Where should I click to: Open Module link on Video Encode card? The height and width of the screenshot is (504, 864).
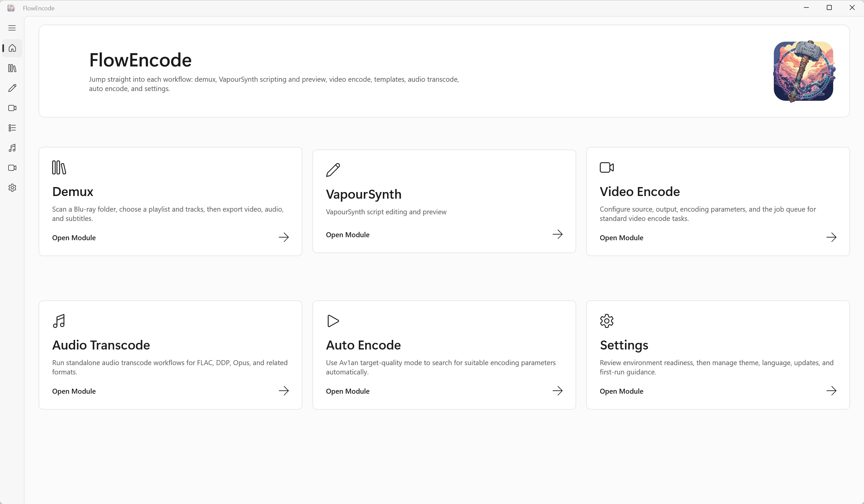point(621,238)
